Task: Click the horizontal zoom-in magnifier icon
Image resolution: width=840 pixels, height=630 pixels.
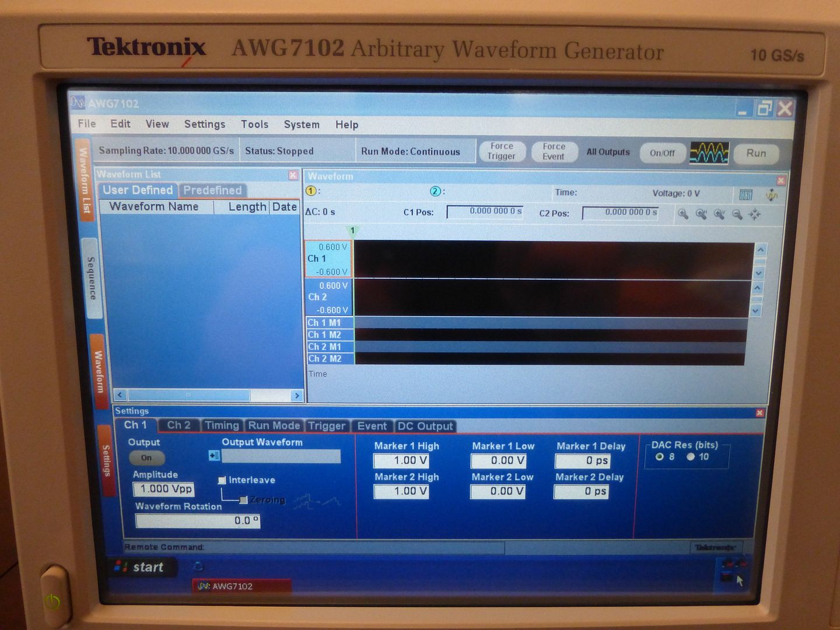Action: (701, 214)
